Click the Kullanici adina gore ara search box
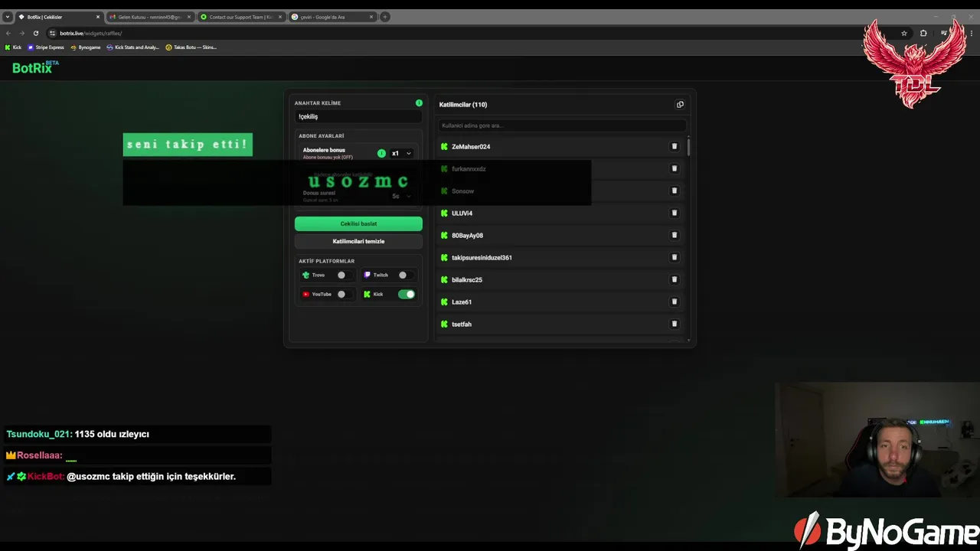980x551 pixels. (x=562, y=126)
